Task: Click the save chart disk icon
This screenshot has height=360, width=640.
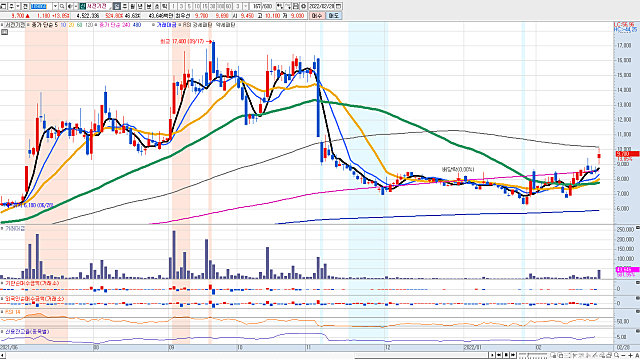Action: click(x=296, y=6)
